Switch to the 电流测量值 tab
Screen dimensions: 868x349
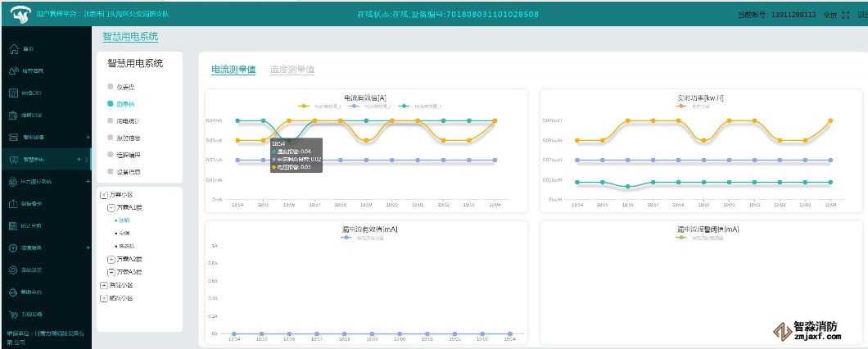[233, 70]
